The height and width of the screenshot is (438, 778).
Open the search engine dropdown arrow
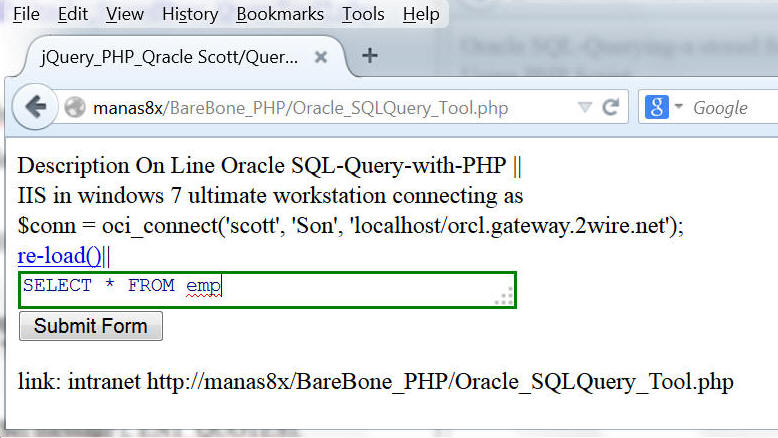point(679,106)
